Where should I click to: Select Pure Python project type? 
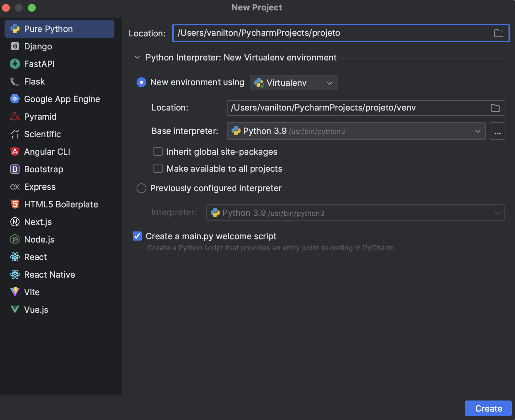59,29
